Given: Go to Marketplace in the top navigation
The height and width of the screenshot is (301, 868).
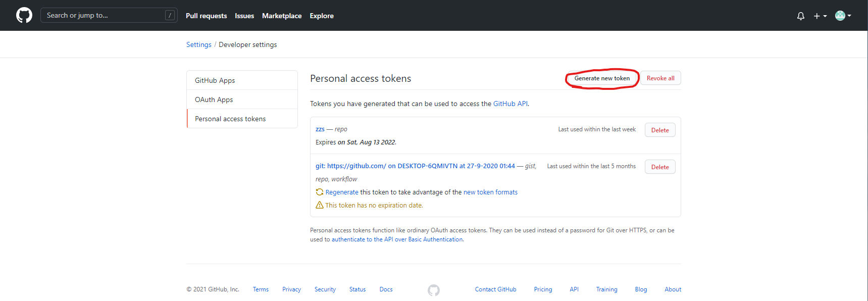Looking at the screenshot, I should click(x=282, y=16).
